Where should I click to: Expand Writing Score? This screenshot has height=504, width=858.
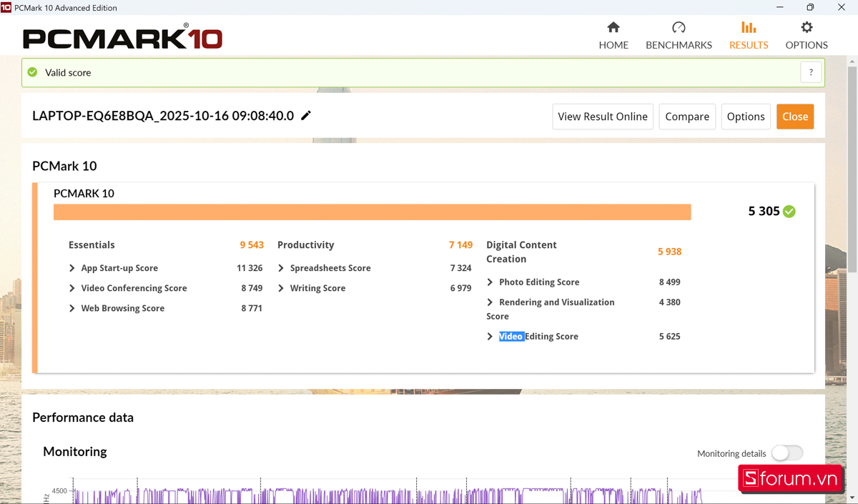(281, 288)
